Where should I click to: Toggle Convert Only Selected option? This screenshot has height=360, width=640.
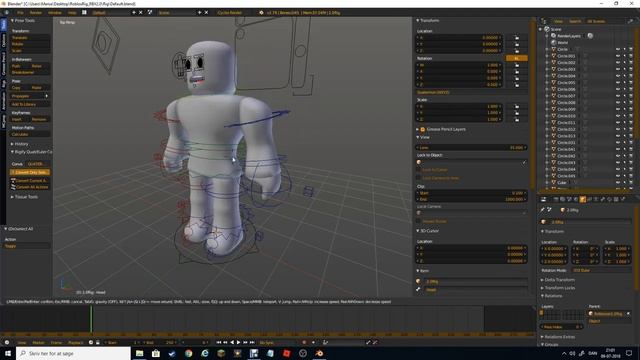click(x=29, y=173)
